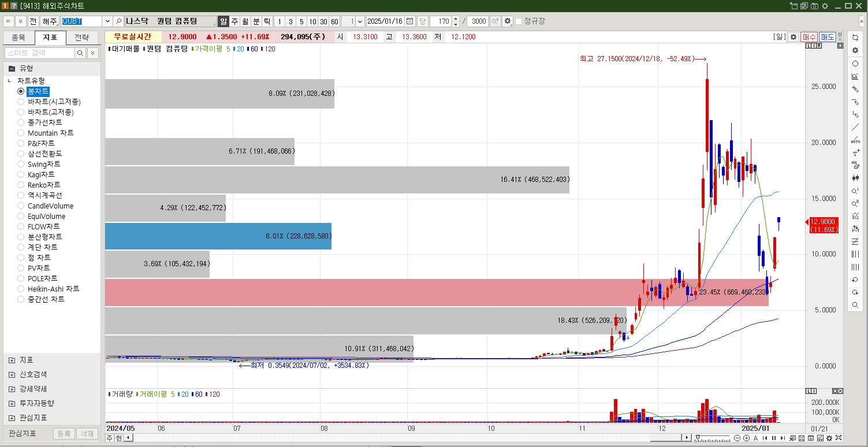Expand the 투자자동향 section

pos(12,403)
